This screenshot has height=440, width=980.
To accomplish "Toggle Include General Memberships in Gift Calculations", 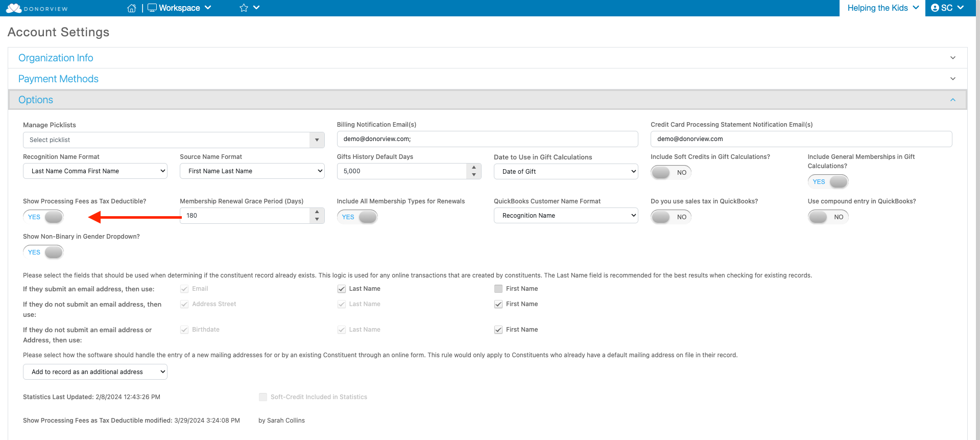I will (828, 182).
